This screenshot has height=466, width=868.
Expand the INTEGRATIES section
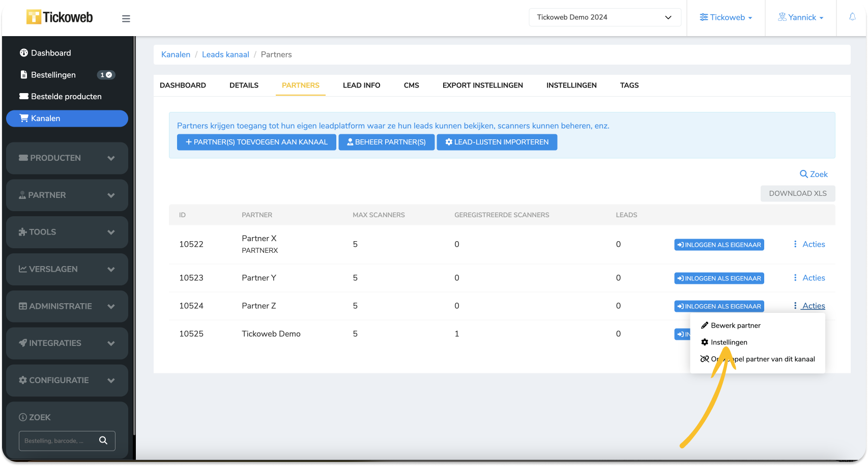point(67,343)
